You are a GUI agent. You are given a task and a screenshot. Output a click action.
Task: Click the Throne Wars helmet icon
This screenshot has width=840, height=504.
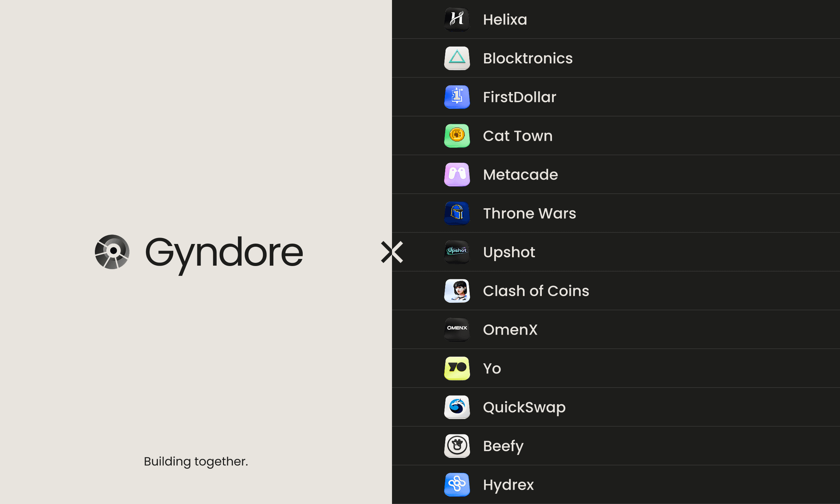click(457, 213)
